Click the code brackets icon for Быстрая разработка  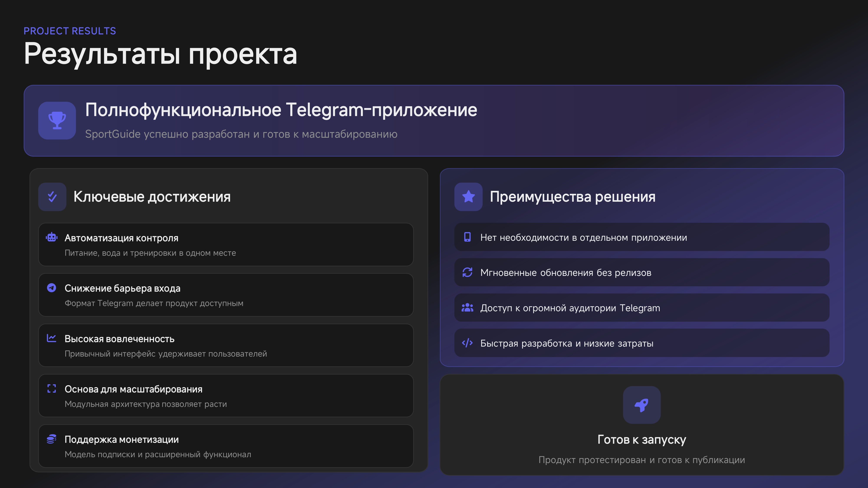click(x=467, y=343)
